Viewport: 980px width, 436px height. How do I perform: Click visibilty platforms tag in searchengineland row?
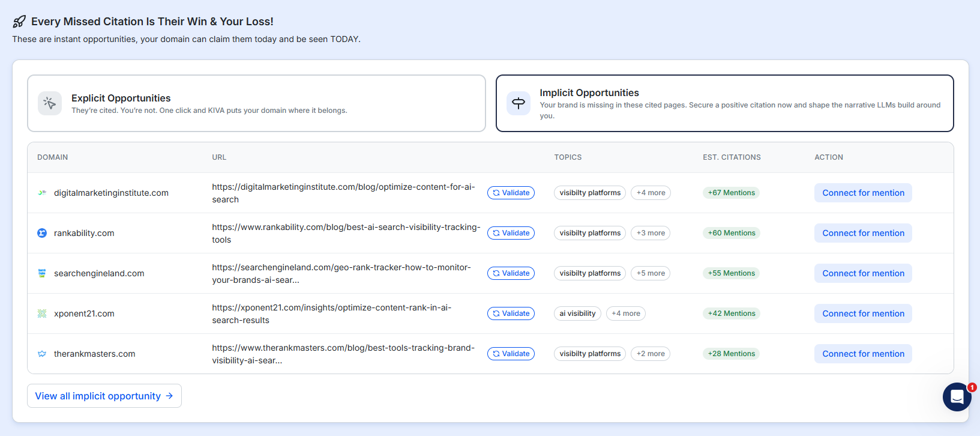point(590,273)
